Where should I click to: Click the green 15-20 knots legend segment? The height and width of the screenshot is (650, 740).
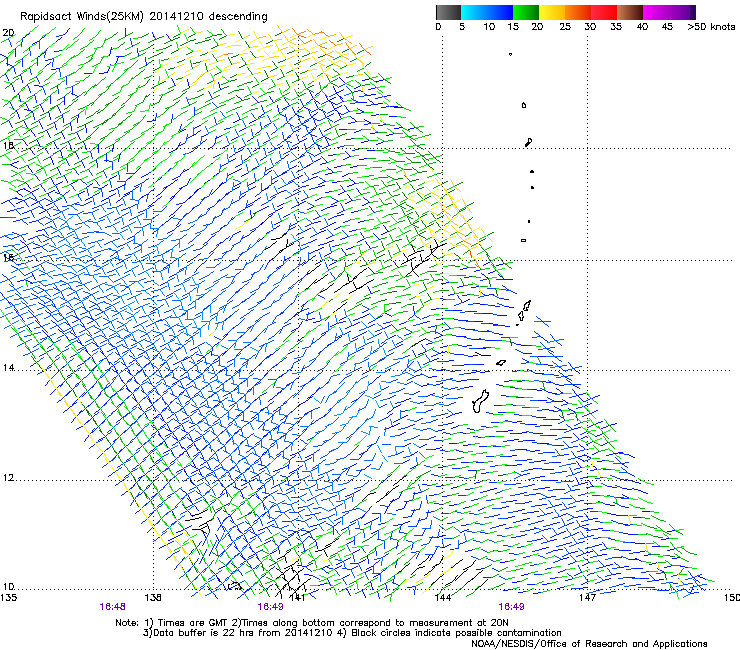pos(526,12)
